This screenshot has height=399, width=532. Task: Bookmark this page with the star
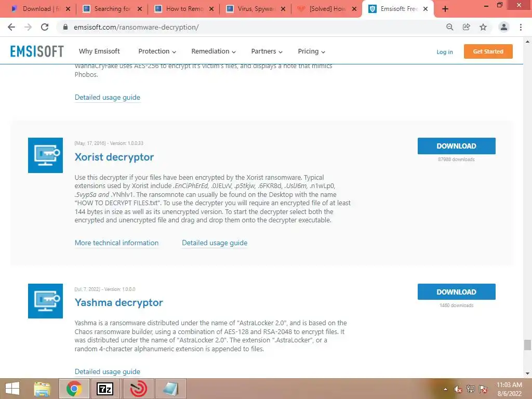point(483,27)
